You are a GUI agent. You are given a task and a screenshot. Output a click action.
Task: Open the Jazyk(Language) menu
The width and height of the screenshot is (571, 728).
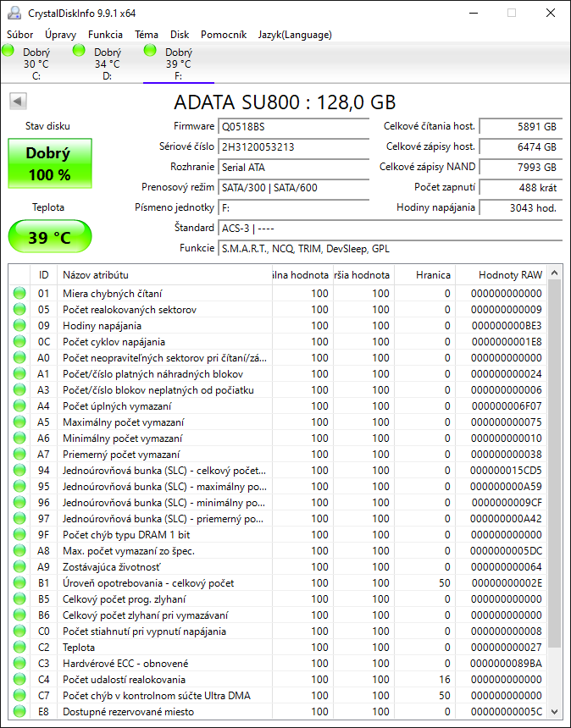coord(295,35)
